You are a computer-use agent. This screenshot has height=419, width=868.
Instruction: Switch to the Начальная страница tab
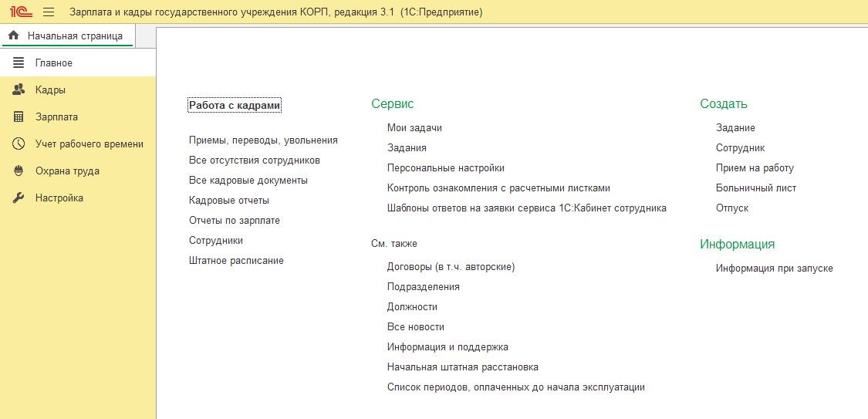point(74,35)
